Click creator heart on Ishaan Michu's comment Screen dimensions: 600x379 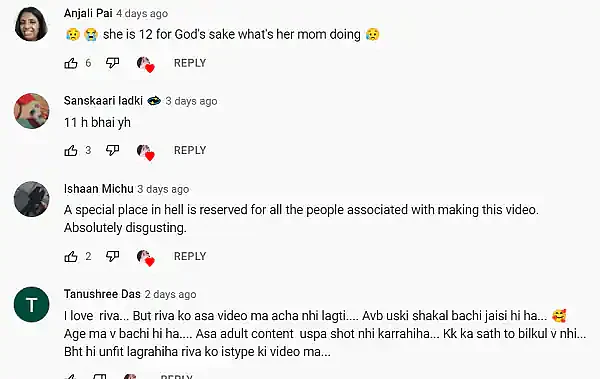point(145,257)
